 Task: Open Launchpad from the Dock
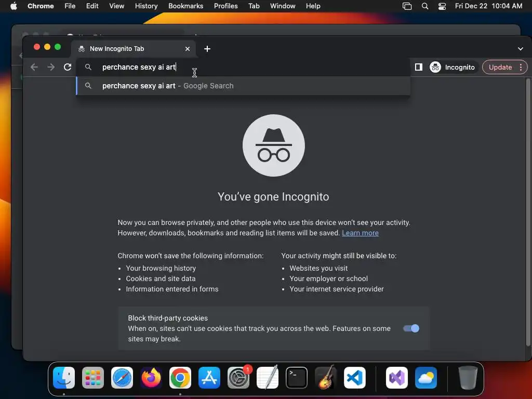(93, 378)
